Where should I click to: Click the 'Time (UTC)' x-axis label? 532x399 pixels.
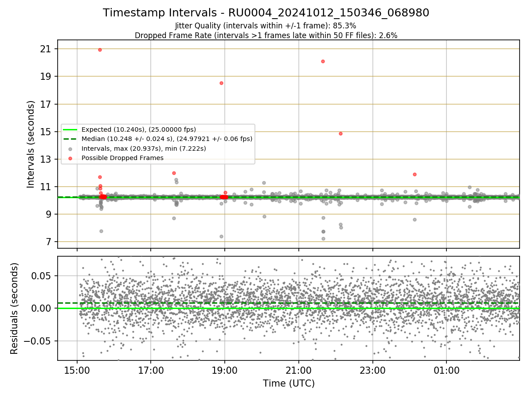(289, 383)
